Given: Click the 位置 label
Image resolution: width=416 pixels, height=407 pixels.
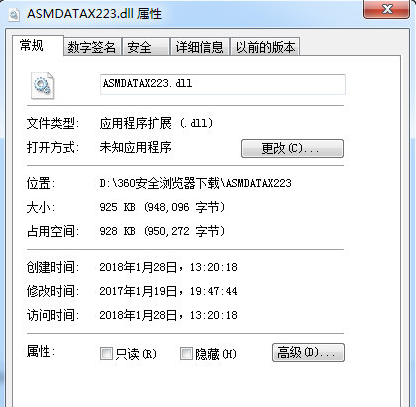Looking at the screenshot, I should click(41, 183).
